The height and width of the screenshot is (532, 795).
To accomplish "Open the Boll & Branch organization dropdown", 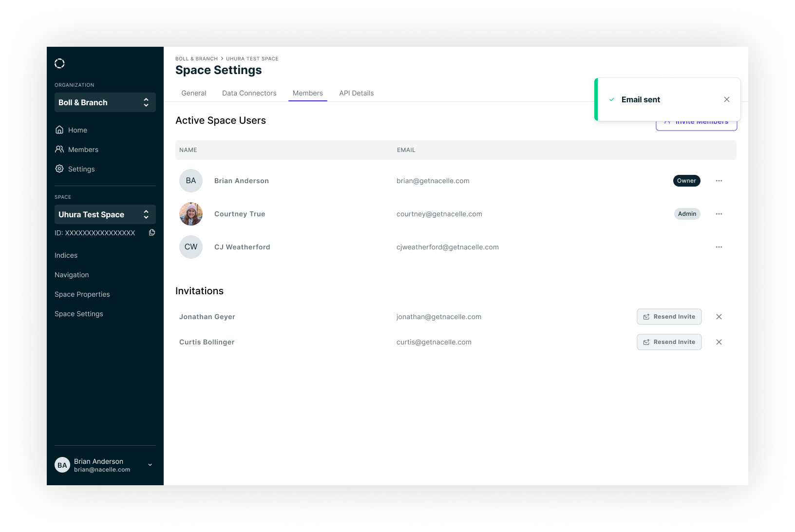I will pos(105,102).
